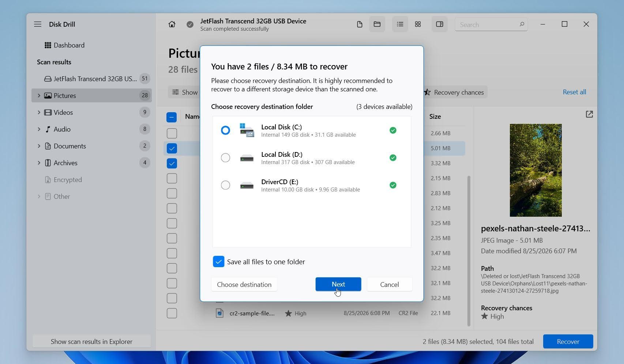Screen dimensions: 624x364
Task: Open preview in external window icon
Action: pyautogui.click(x=589, y=114)
